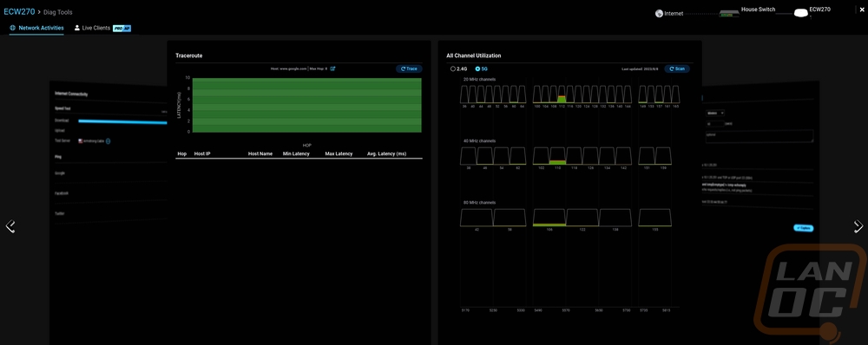Click the person icon beside Live Clients
This screenshot has height=345, width=868.
[77, 28]
